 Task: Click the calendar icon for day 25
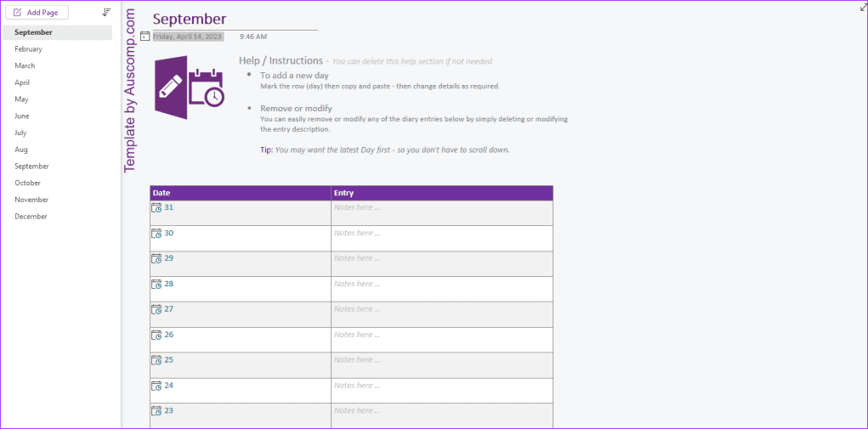coord(156,360)
